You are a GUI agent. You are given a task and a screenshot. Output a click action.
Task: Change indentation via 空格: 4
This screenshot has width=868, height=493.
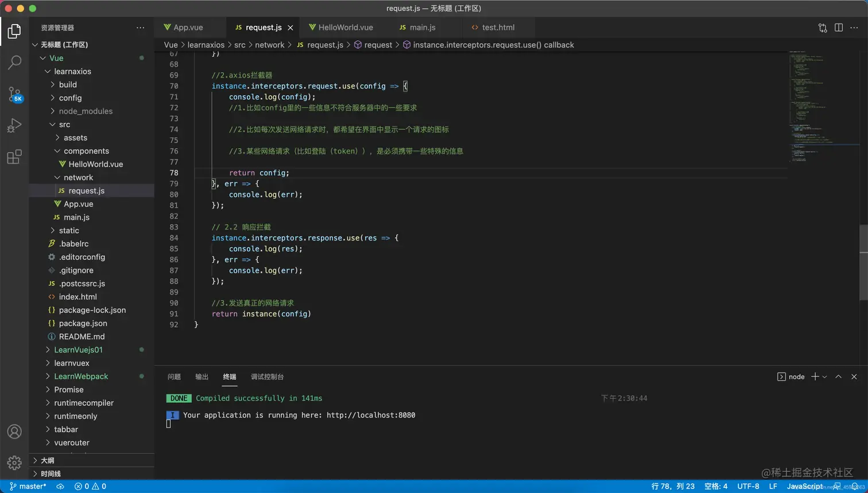tap(716, 486)
